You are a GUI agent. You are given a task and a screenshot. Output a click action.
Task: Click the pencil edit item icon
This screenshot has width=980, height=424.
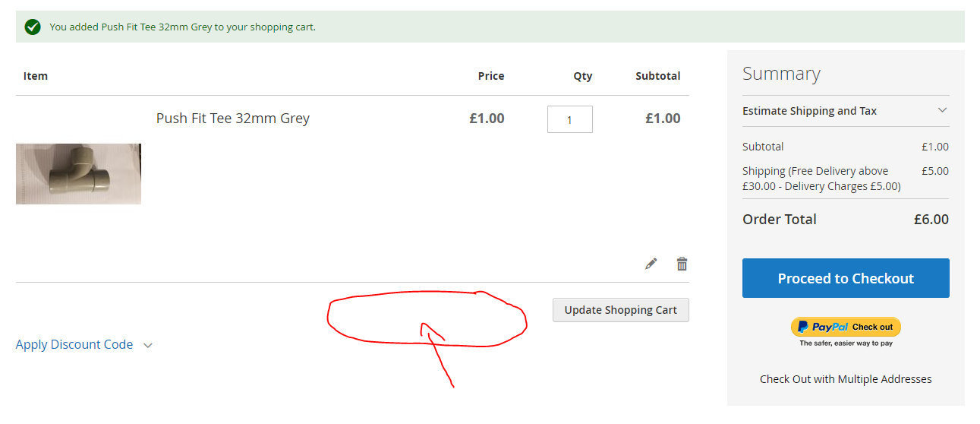click(651, 264)
